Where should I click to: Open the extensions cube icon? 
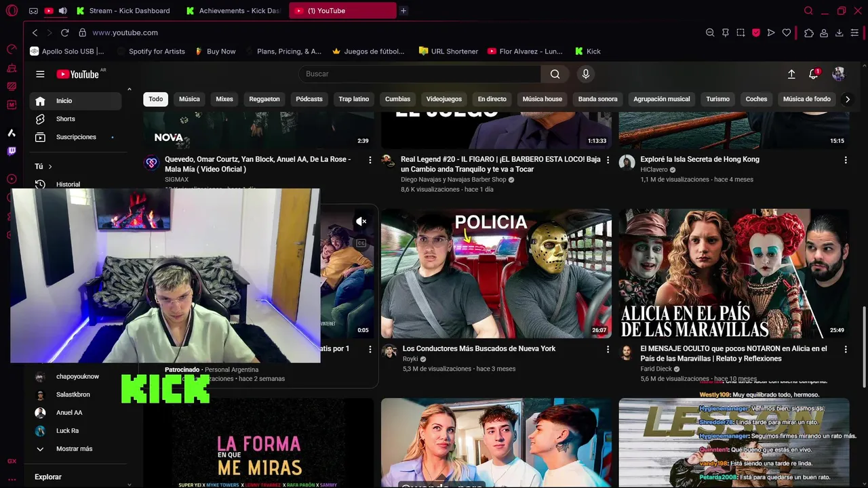(808, 33)
